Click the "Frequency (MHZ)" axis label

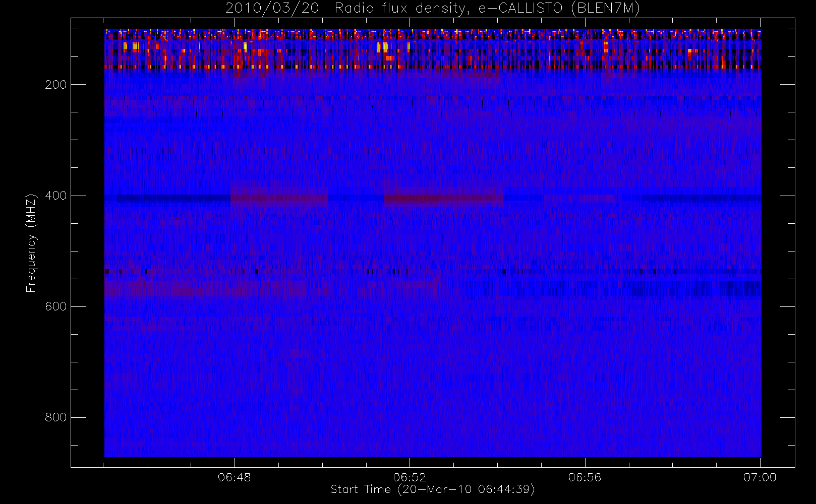pyautogui.click(x=31, y=243)
